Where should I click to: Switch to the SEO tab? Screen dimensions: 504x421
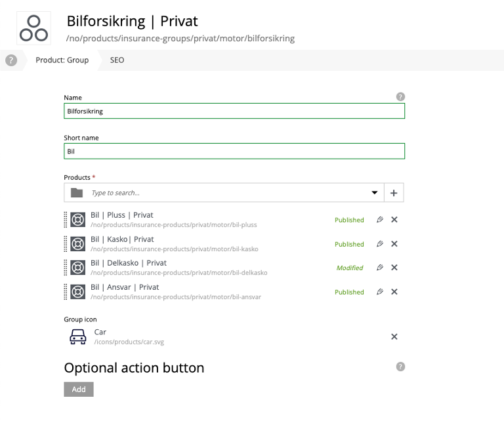[x=117, y=60]
